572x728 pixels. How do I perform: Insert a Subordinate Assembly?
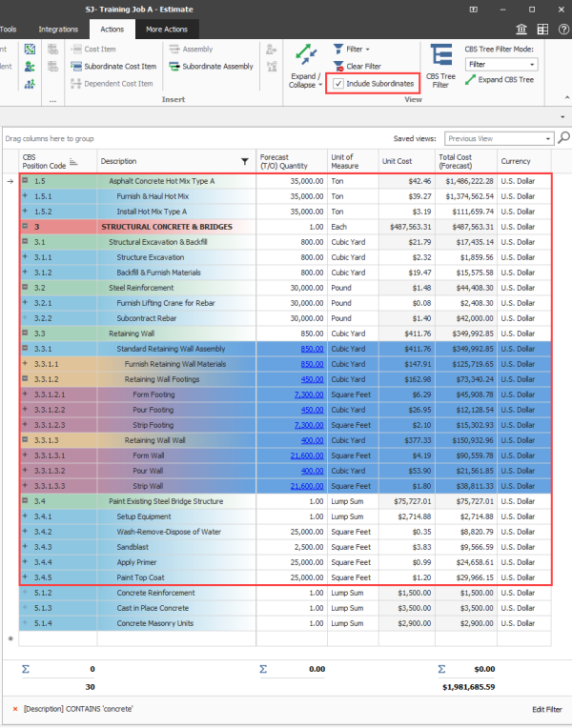[x=211, y=67]
